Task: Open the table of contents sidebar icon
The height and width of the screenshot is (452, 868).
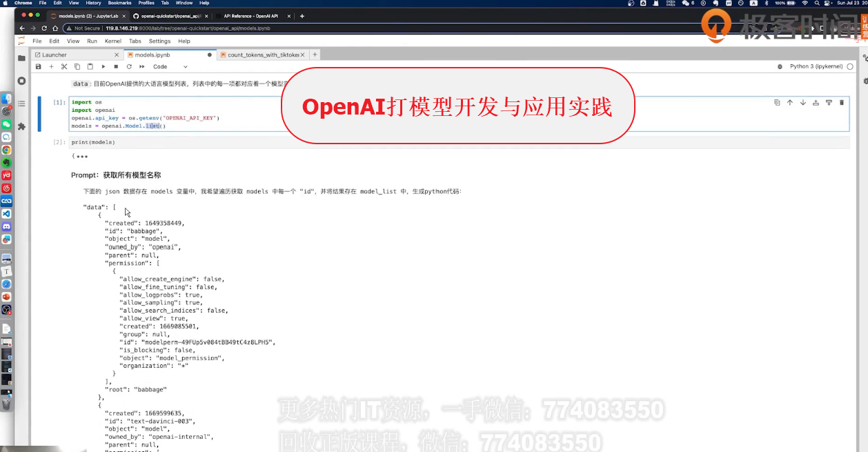Action: [21, 104]
